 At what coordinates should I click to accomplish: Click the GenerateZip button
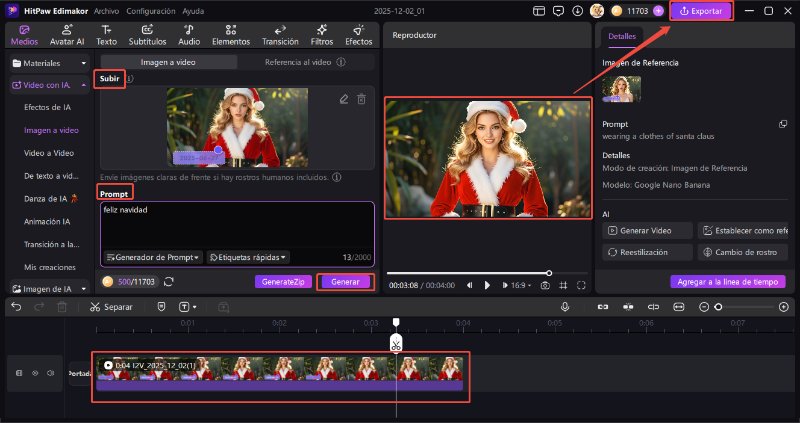[283, 282]
